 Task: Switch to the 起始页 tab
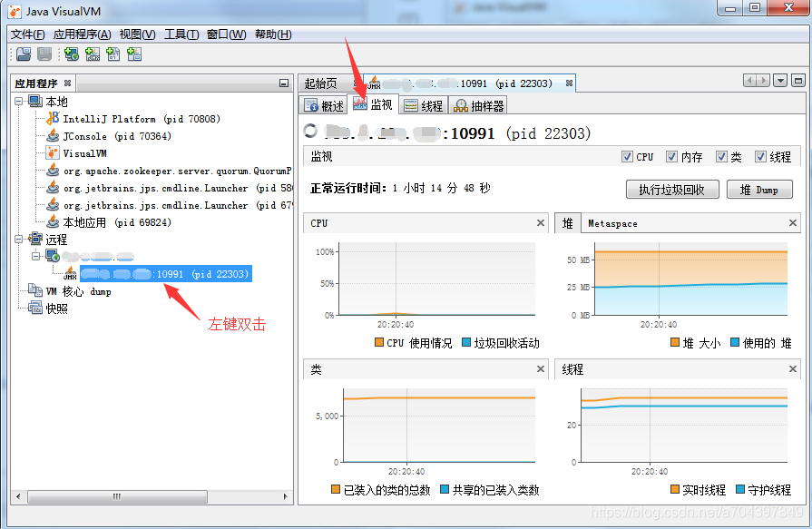tap(320, 83)
